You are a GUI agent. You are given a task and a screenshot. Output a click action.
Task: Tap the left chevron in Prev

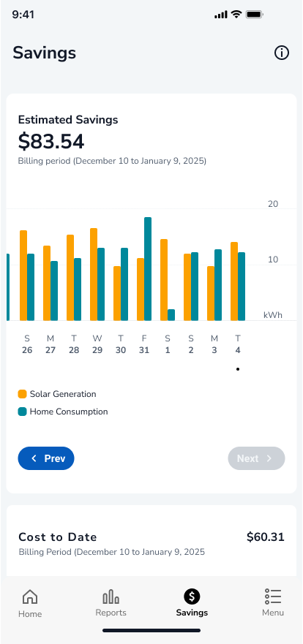pos(34,458)
